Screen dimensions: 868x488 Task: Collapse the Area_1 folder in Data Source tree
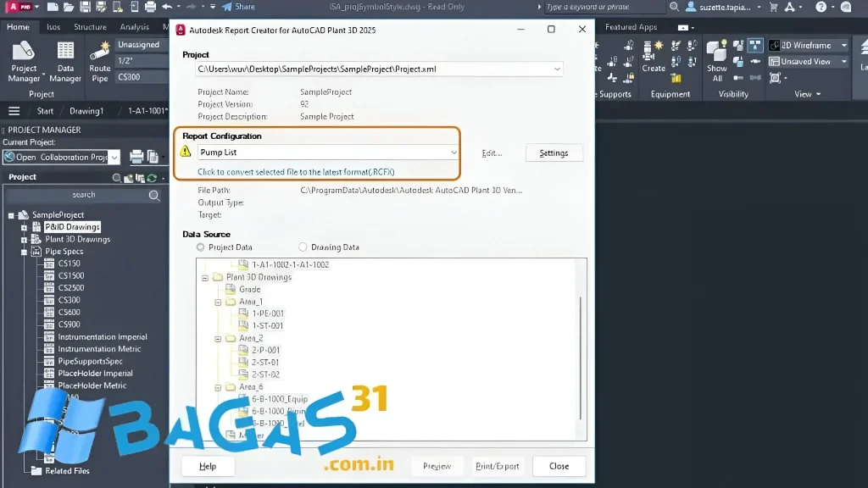point(218,302)
